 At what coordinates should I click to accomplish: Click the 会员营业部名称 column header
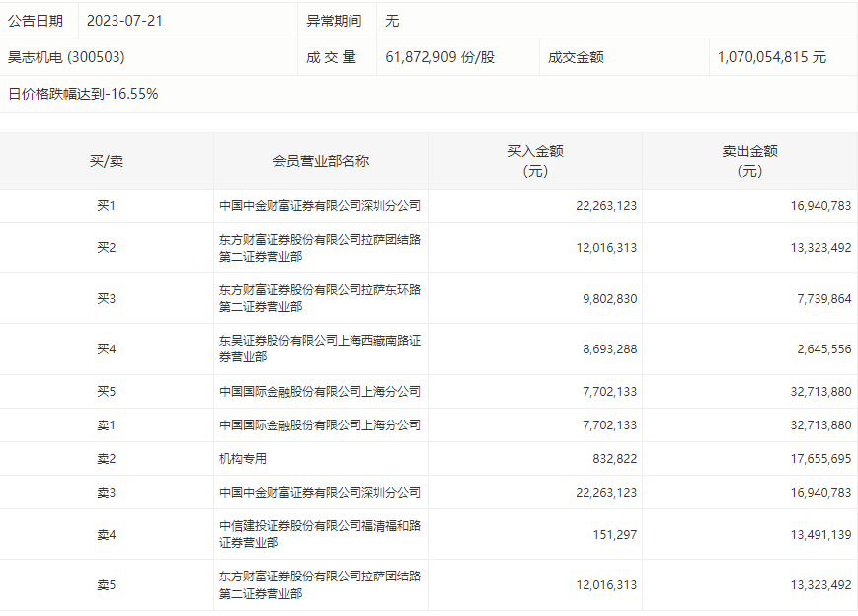[321, 161]
